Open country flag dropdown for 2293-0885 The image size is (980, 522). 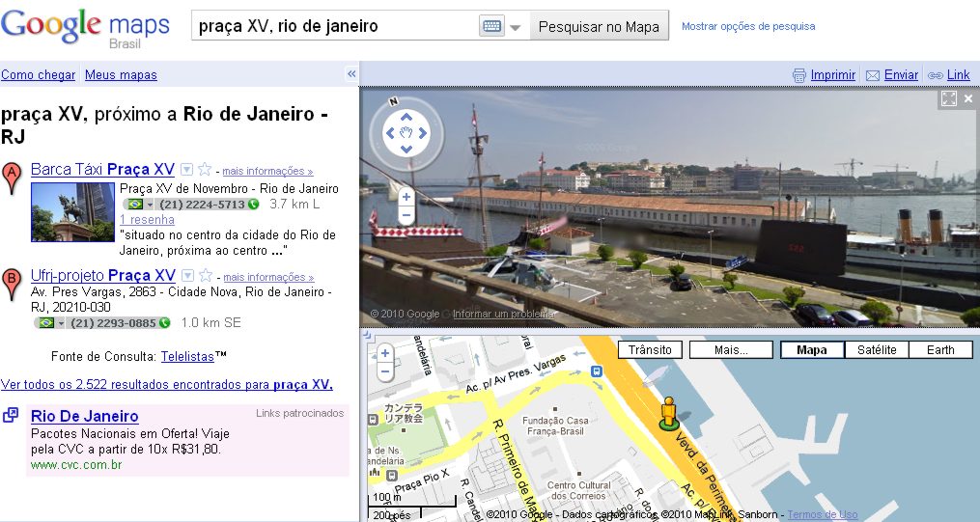coord(50,323)
